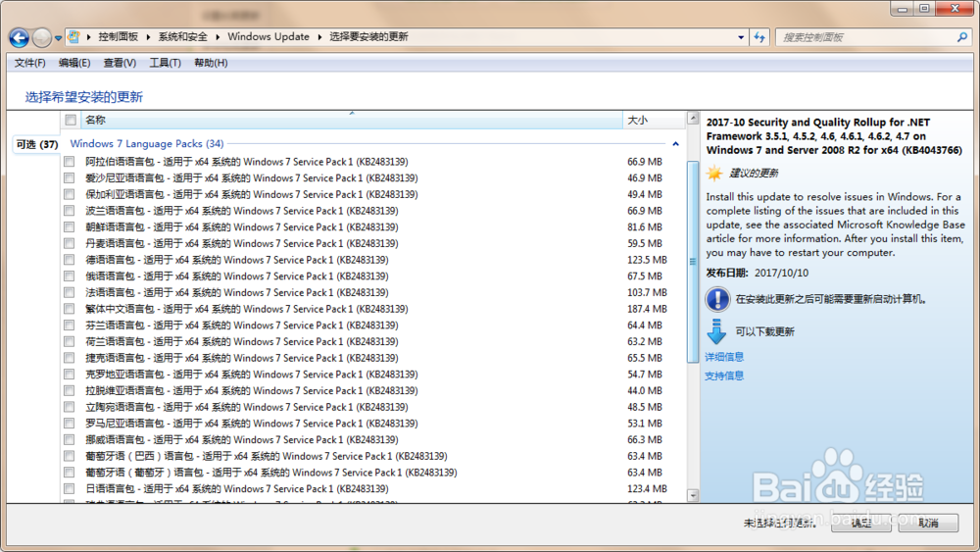This screenshot has height=552, width=980.
Task: Select the 可选 (37) tab
Action: (36, 144)
